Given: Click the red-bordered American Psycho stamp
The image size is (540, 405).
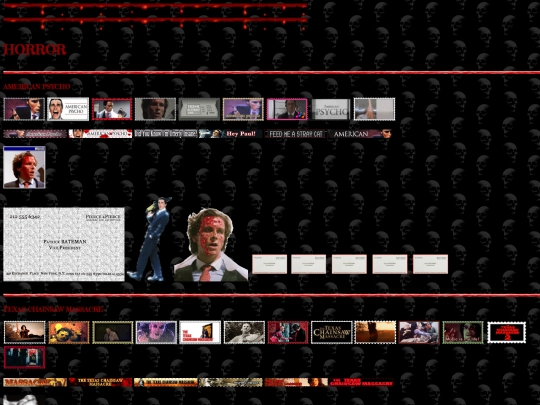Looking at the screenshot, I should (112, 109).
